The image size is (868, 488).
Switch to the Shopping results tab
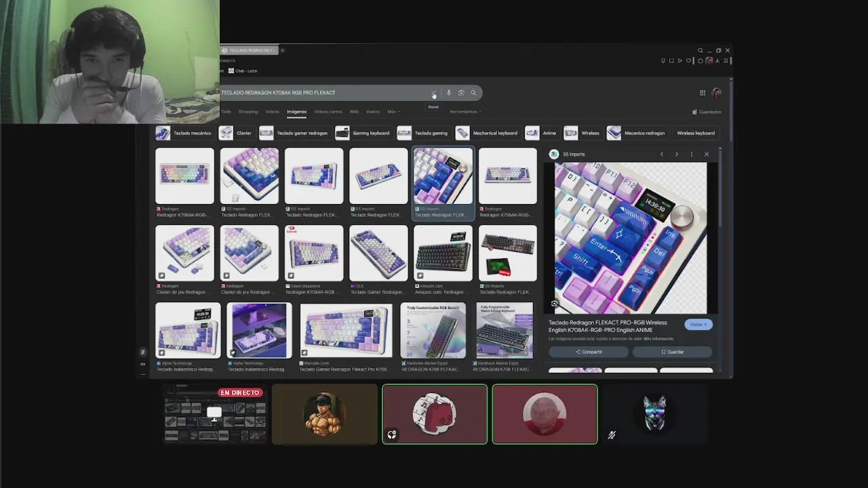(248, 112)
